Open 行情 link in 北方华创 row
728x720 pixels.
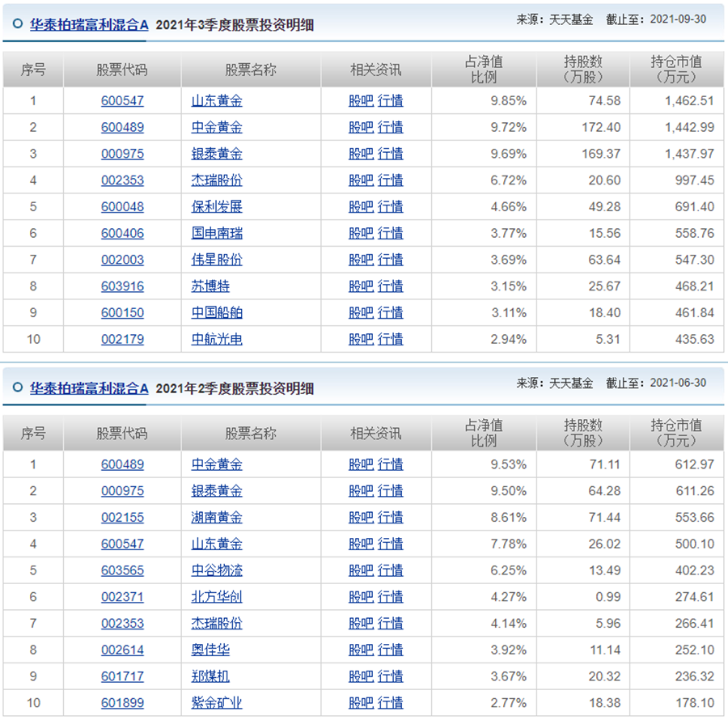pos(391,596)
